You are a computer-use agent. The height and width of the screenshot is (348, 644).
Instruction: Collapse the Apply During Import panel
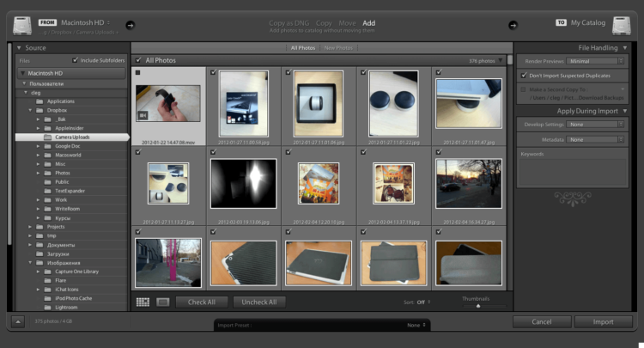click(x=625, y=111)
